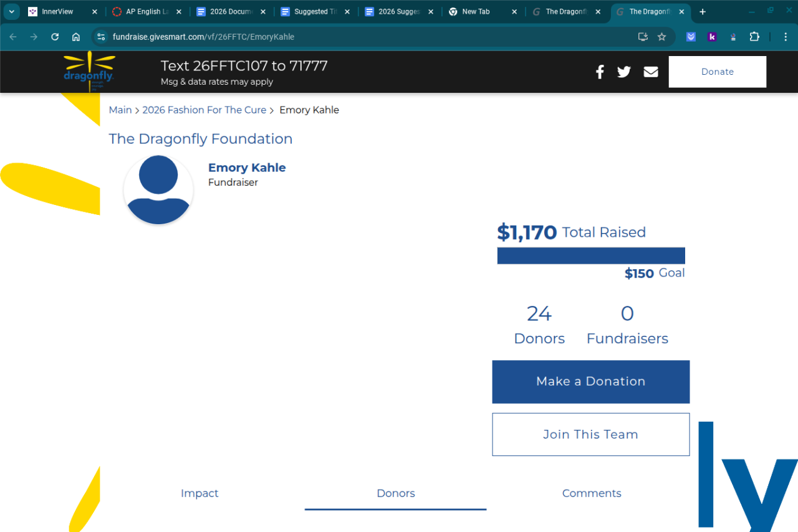Screen dimensions: 798x532
Task: Close the 2026 Sugges tab
Action: pos(431,12)
